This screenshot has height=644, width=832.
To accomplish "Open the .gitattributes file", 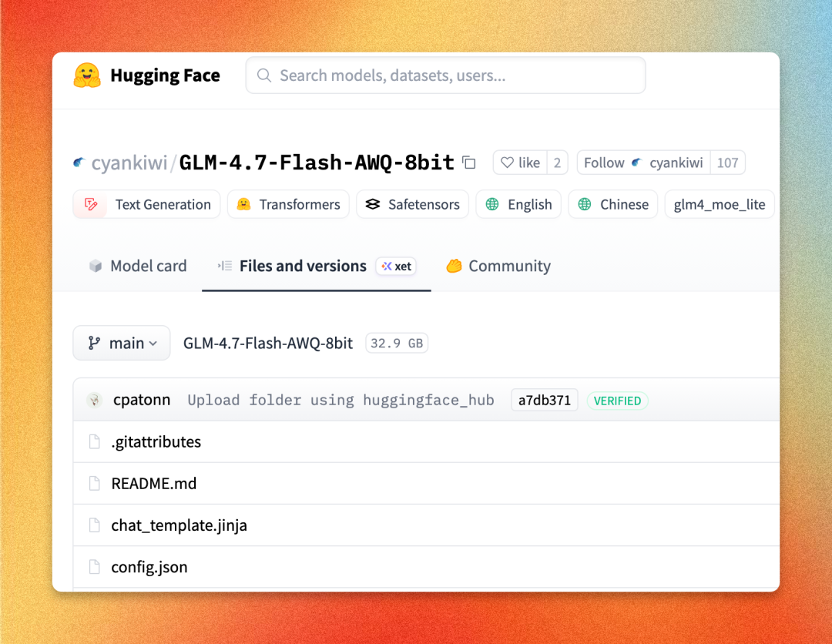I will tap(156, 442).
